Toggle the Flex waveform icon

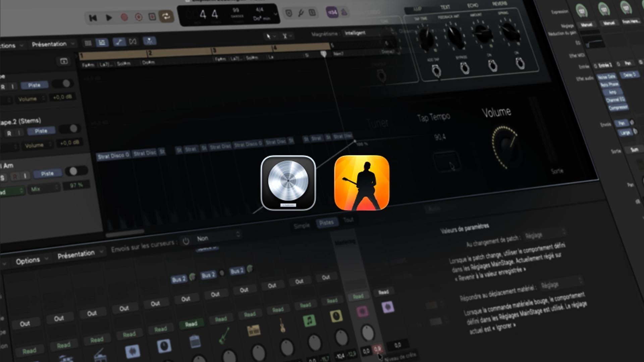point(133,42)
